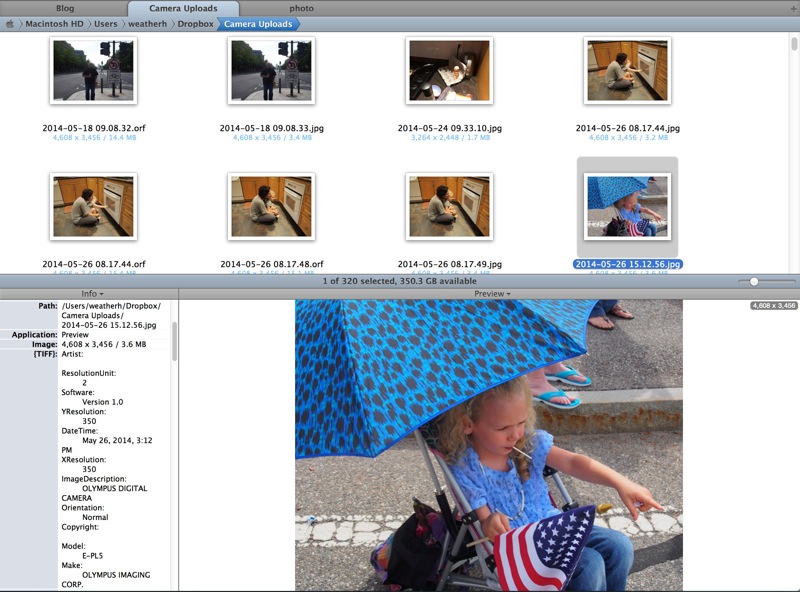This screenshot has height=592, width=800.
Task: Click the '1 of 320 selected' status text
Action: pyautogui.click(x=399, y=281)
